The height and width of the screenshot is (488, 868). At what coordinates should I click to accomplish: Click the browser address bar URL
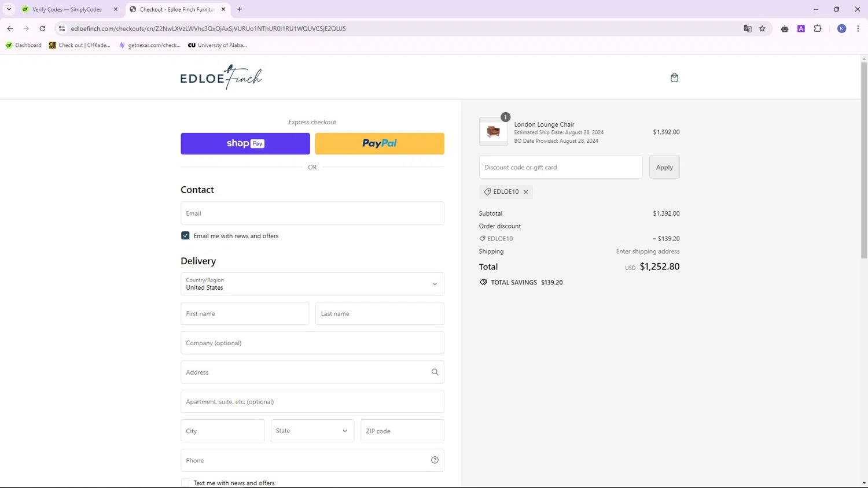click(x=208, y=28)
